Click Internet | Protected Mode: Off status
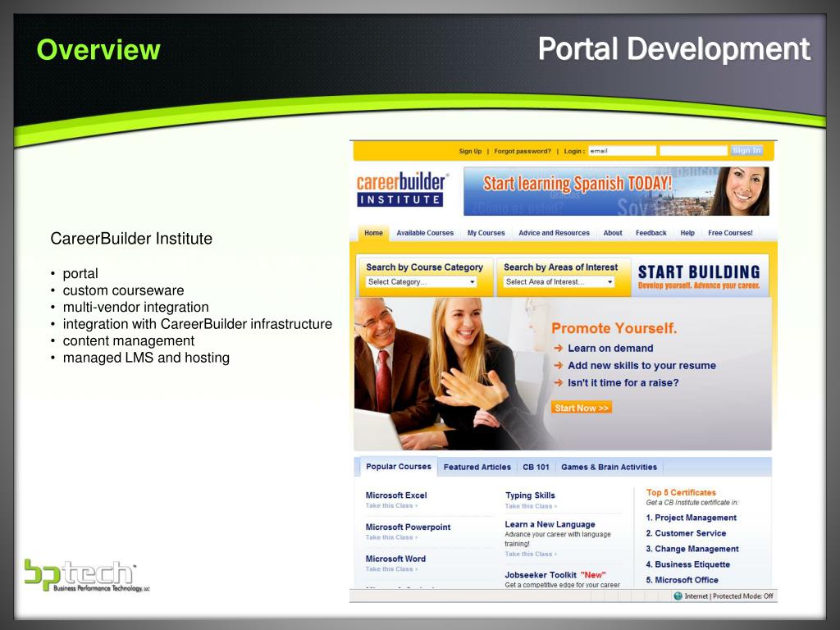The width and height of the screenshot is (840, 630). point(728,596)
